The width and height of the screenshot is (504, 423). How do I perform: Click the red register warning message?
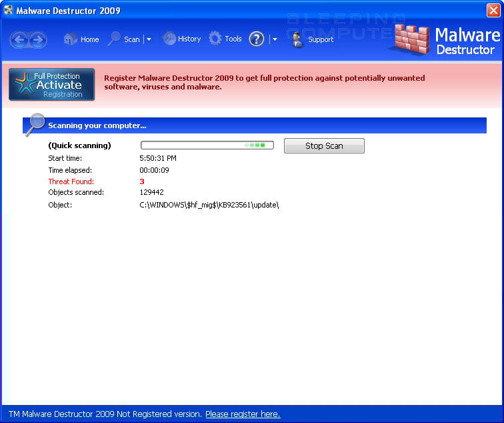point(264,82)
